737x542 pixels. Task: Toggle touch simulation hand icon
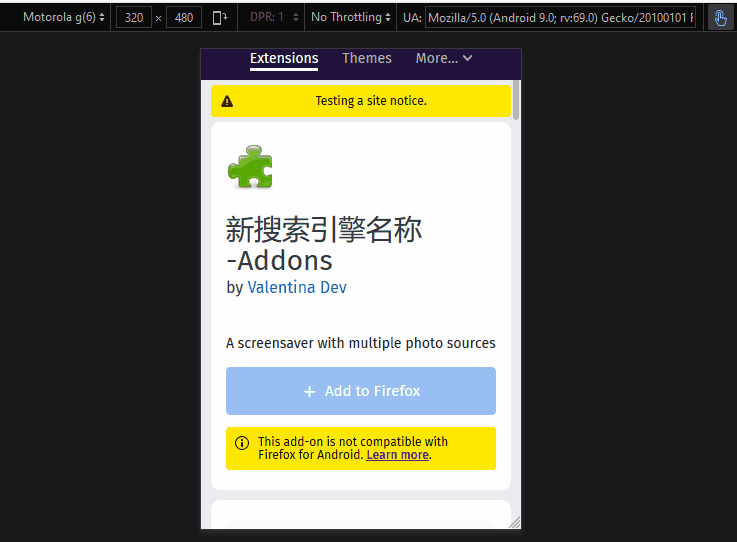(720, 18)
